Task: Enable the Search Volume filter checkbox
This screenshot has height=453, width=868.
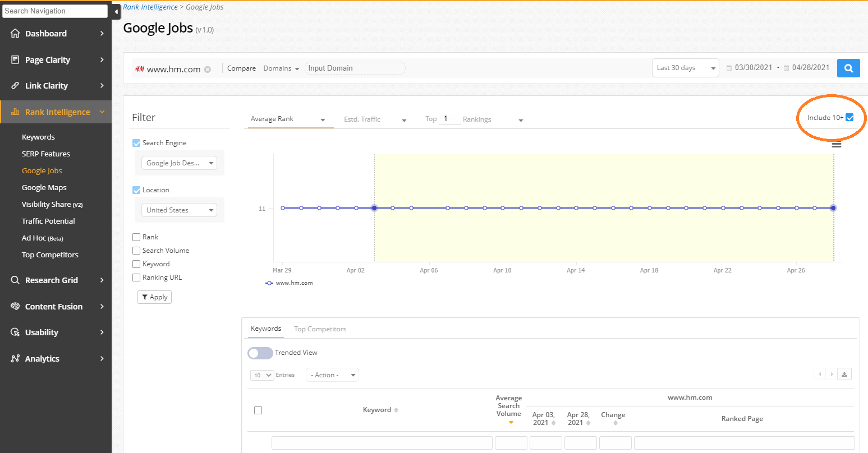Action: (136, 251)
